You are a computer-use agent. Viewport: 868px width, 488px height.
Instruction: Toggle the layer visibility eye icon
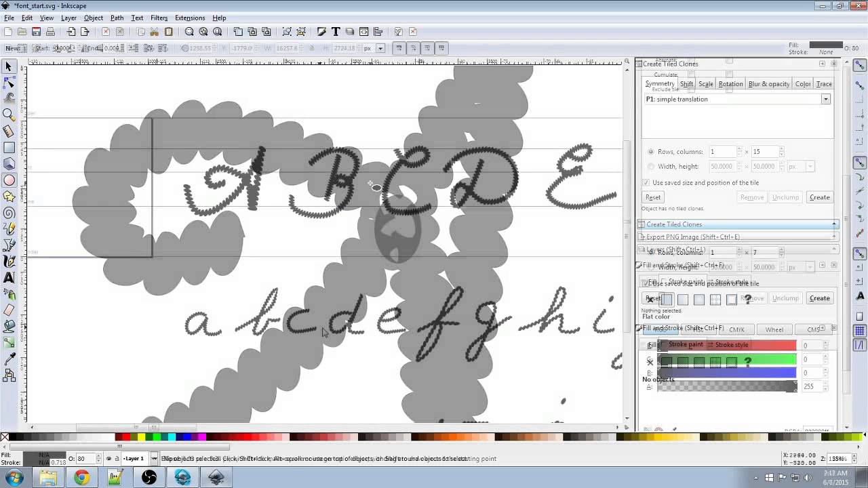[109, 459]
